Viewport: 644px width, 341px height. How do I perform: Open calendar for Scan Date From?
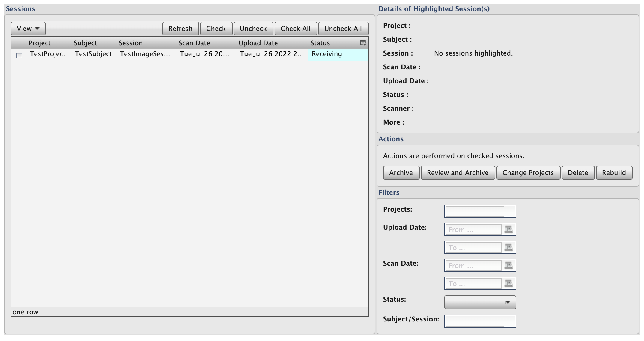coord(508,266)
